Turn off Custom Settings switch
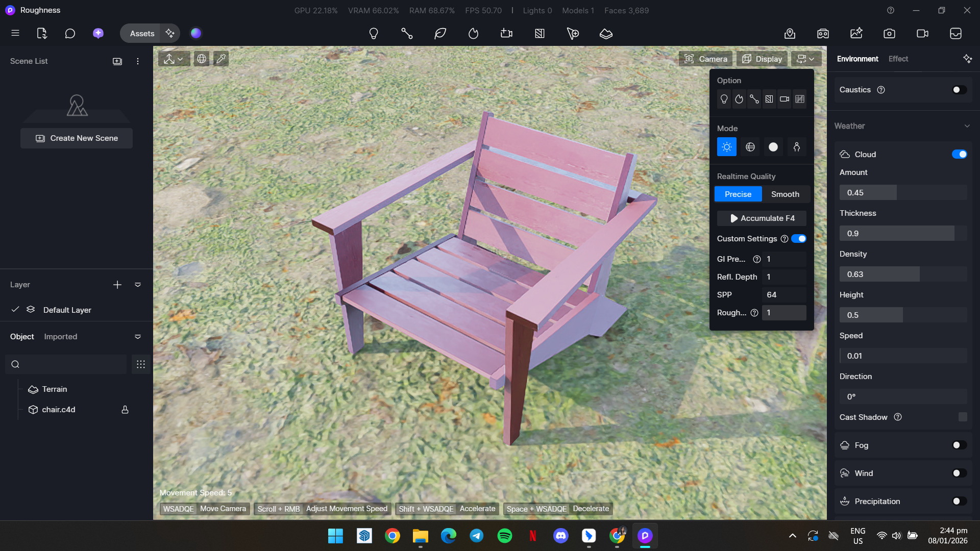This screenshot has height=551, width=980. click(799, 239)
